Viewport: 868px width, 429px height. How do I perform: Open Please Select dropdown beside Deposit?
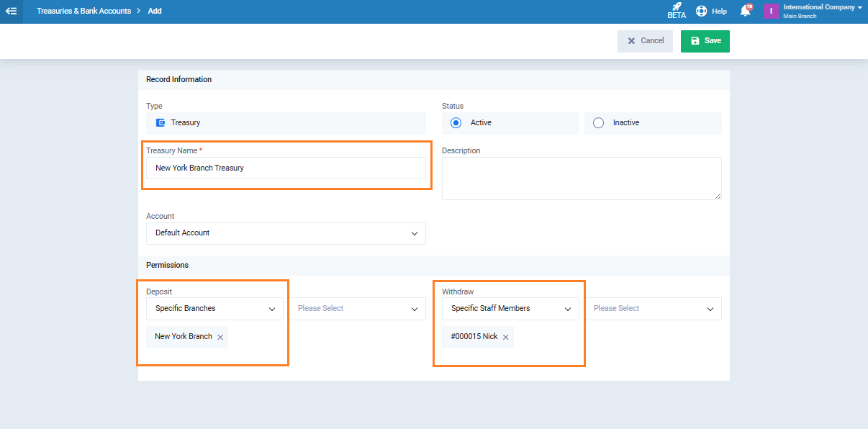tap(357, 309)
